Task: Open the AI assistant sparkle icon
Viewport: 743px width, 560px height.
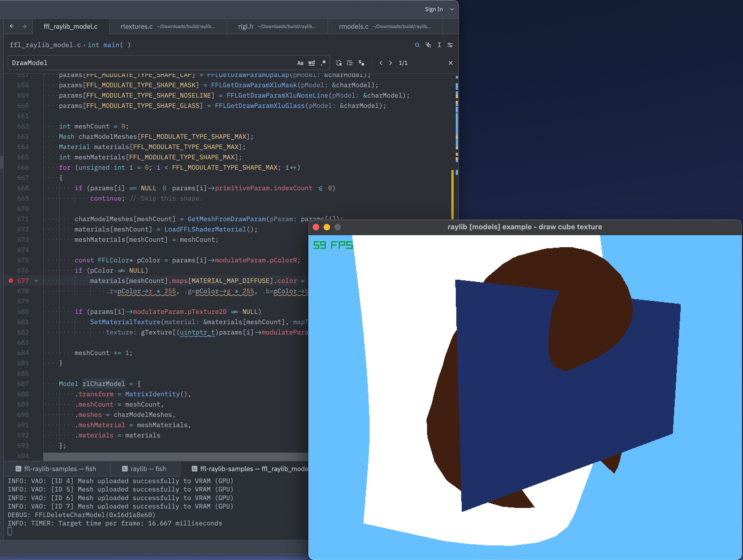Action: 428,45
